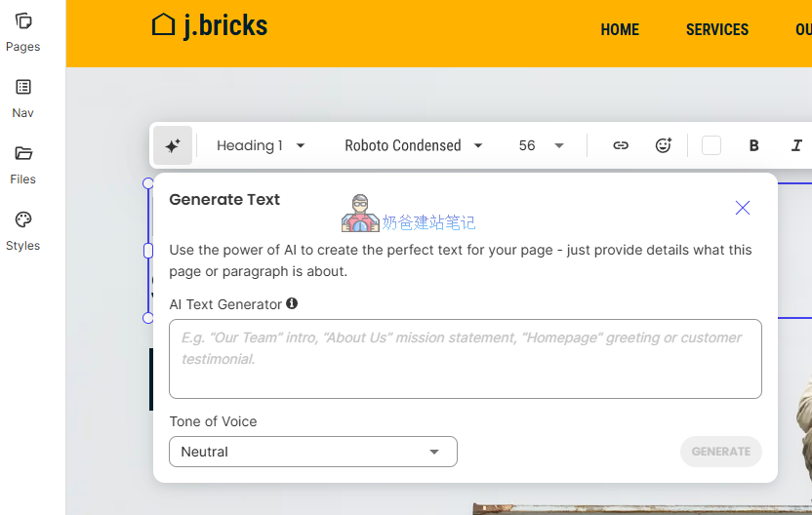The height and width of the screenshot is (515, 812).
Task: Click the AI Text Generator text field
Action: (x=465, y=358)
